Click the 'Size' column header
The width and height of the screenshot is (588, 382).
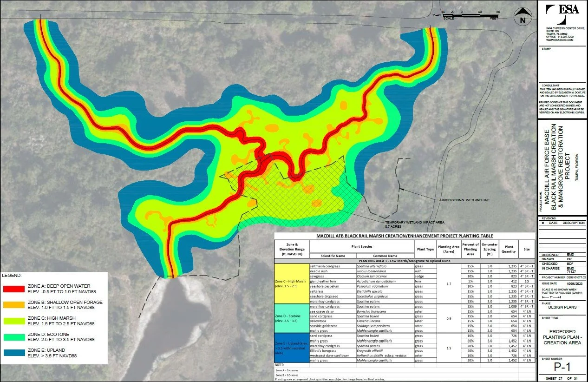[x=527, y=249]
